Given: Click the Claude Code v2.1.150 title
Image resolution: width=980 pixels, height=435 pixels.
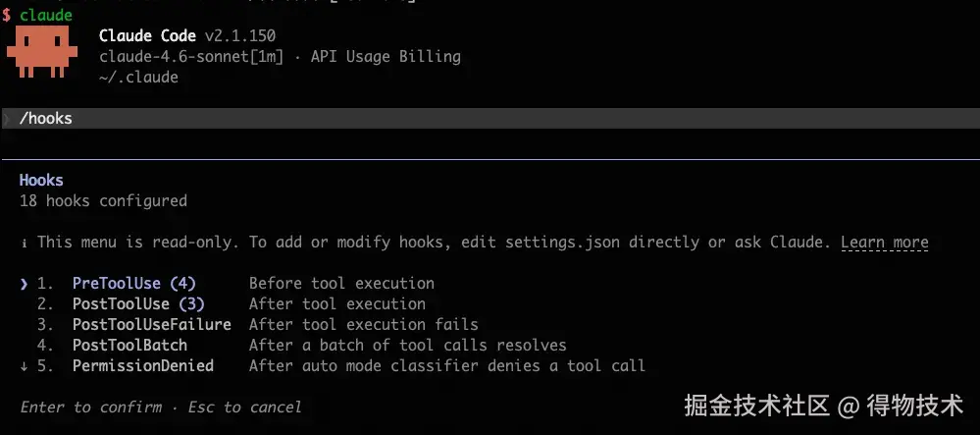Looking at the screenshot, I should coord(186,36).
